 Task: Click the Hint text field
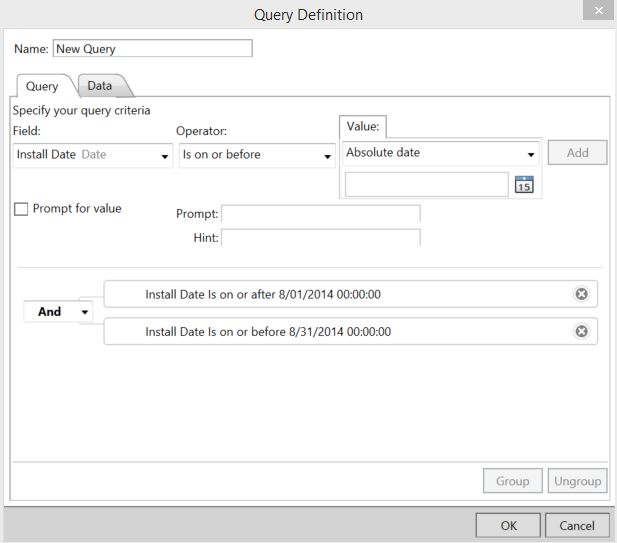tap(321, 238)
